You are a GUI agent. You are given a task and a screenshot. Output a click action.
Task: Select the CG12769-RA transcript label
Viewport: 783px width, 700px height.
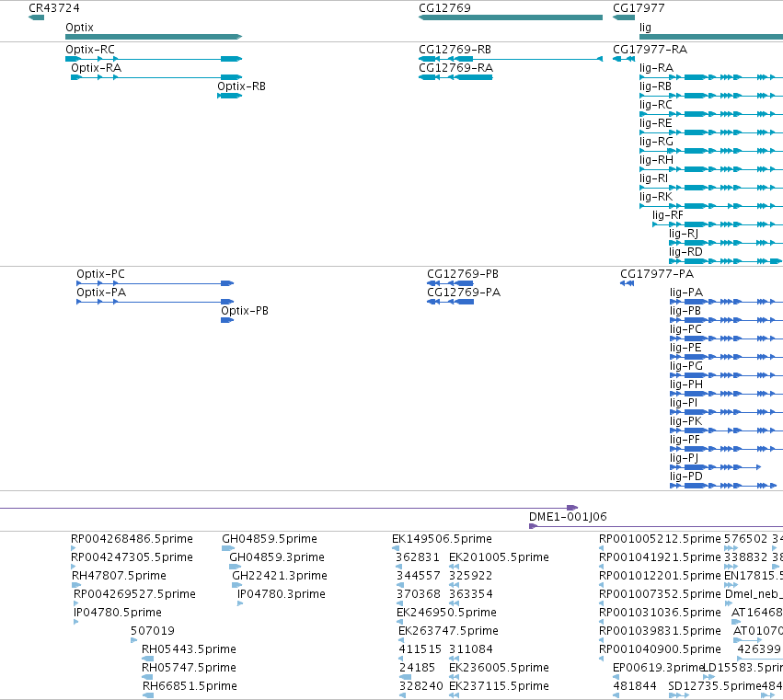coord(456,68)
